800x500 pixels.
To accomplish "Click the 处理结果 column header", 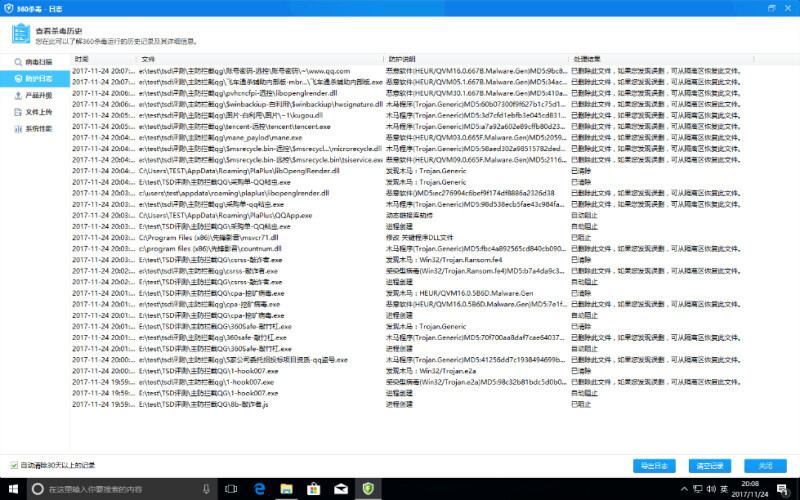I will click(x=587, y=59).
